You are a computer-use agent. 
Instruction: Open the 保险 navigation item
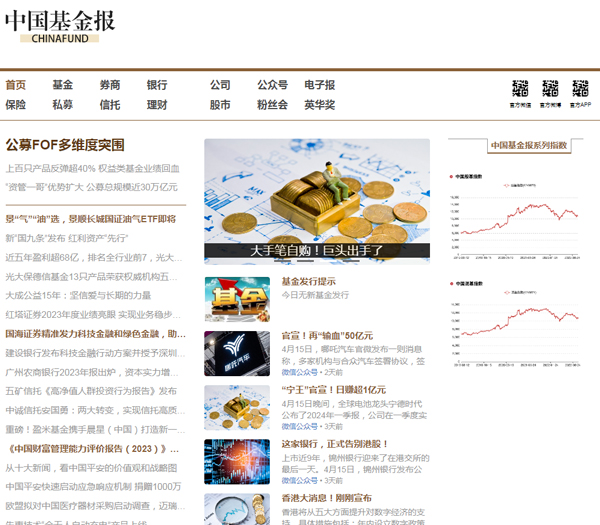[x=16, y=104]
